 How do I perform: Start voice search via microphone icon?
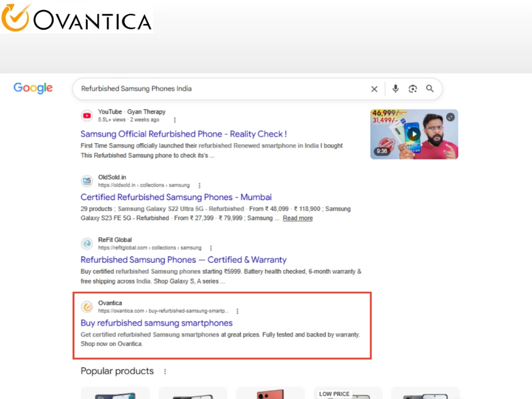(x=395, y=88)
